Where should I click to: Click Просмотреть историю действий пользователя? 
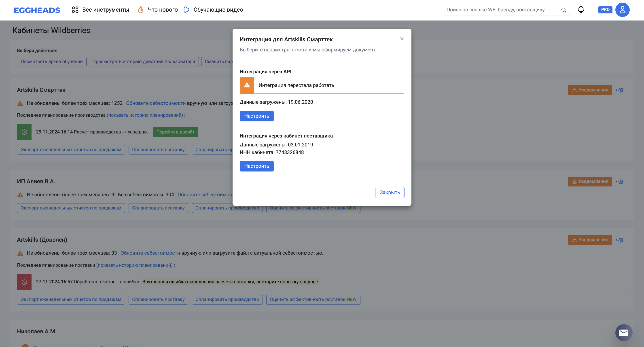point(144,61)
